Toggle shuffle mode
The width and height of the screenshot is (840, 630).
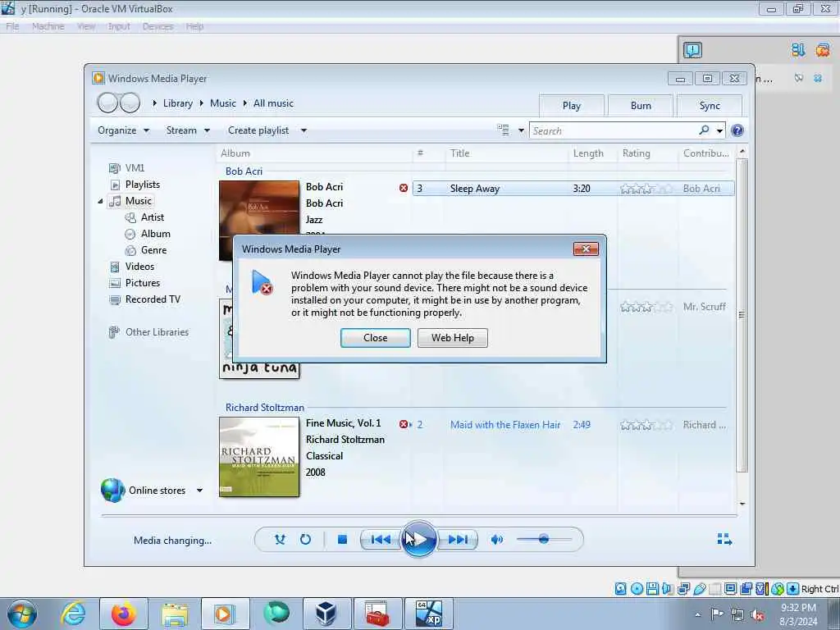coord(280,540)
